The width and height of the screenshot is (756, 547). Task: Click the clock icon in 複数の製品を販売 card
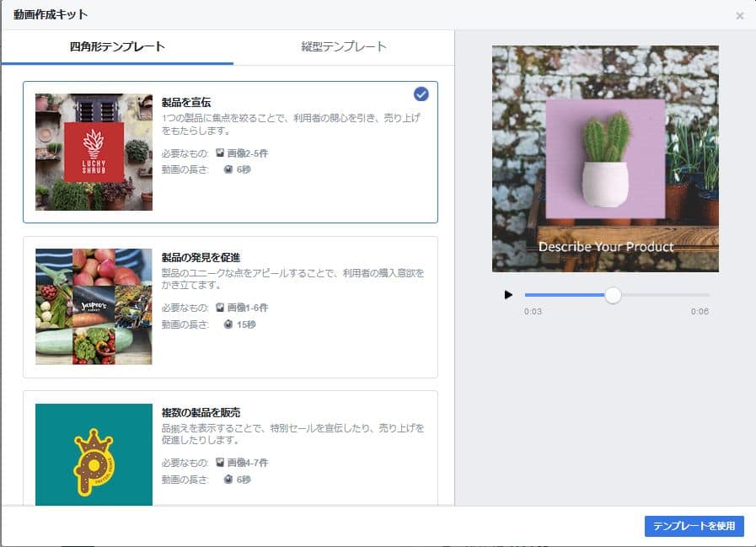coord(228,480)
